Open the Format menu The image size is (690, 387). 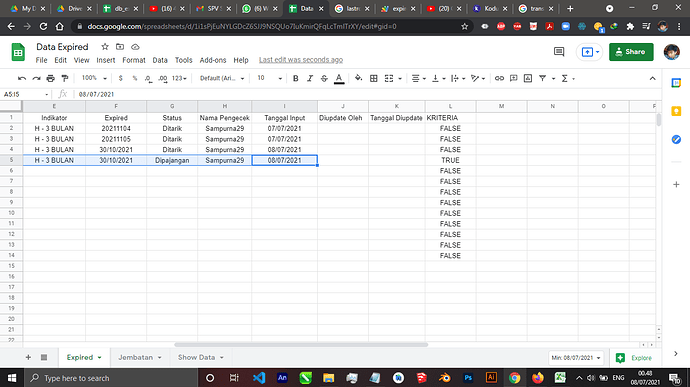click(134, 60)
